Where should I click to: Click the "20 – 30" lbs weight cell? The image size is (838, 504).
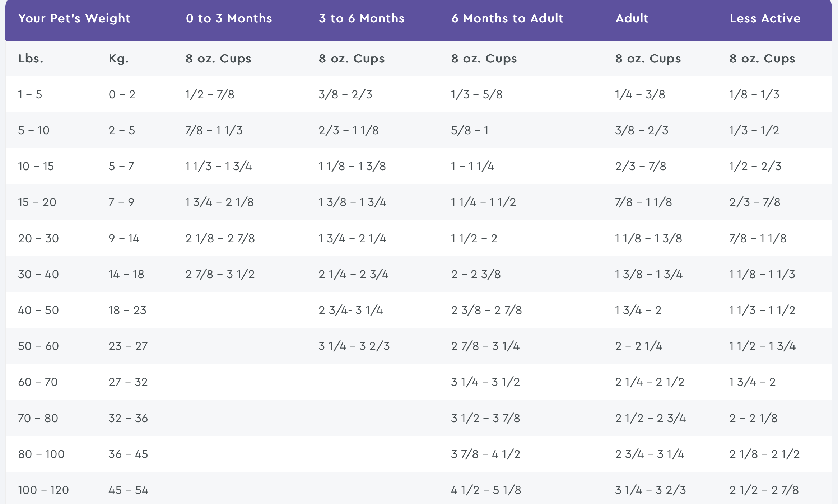click(x=38, y=238)
